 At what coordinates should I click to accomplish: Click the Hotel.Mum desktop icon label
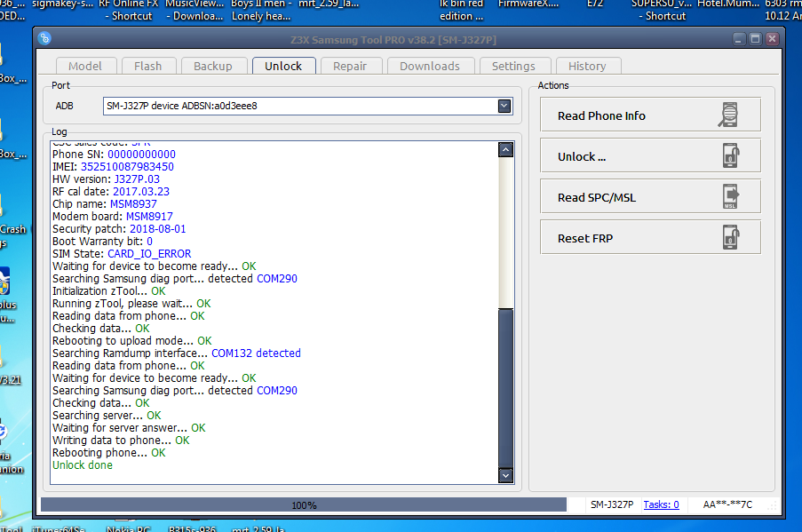728,4
